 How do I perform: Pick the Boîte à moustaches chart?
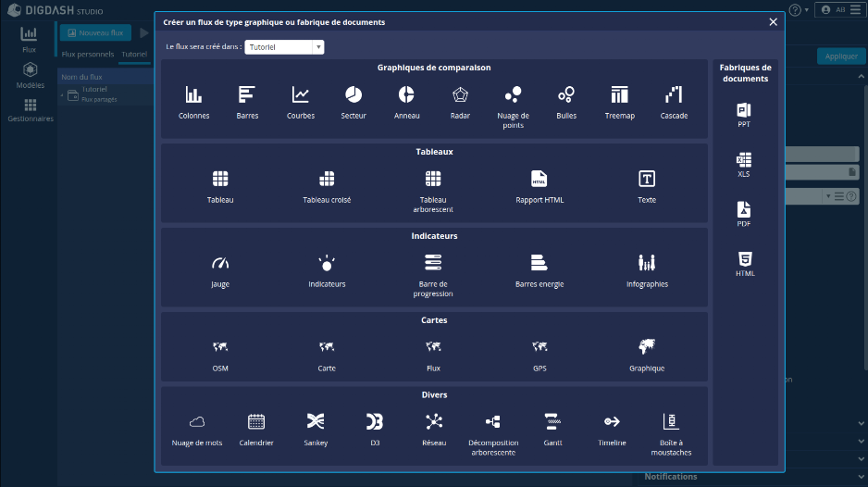point(670,422)
